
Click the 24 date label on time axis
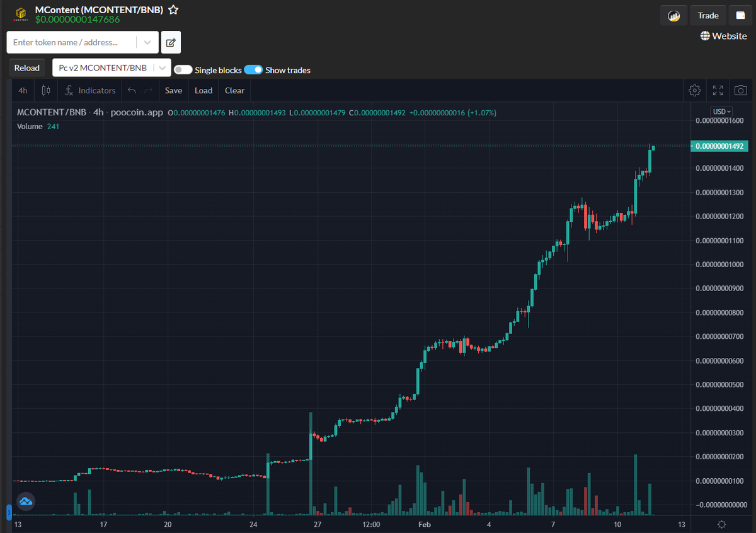pyautogui.click(x=253, y=525)
